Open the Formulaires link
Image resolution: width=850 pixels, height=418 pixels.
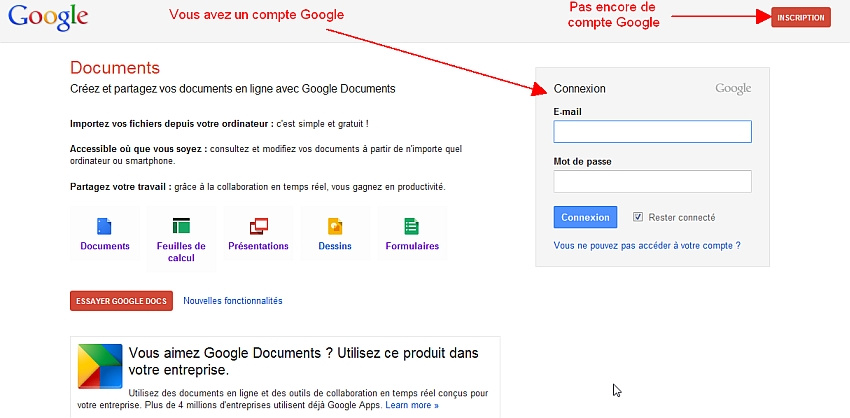click(413, 246)
